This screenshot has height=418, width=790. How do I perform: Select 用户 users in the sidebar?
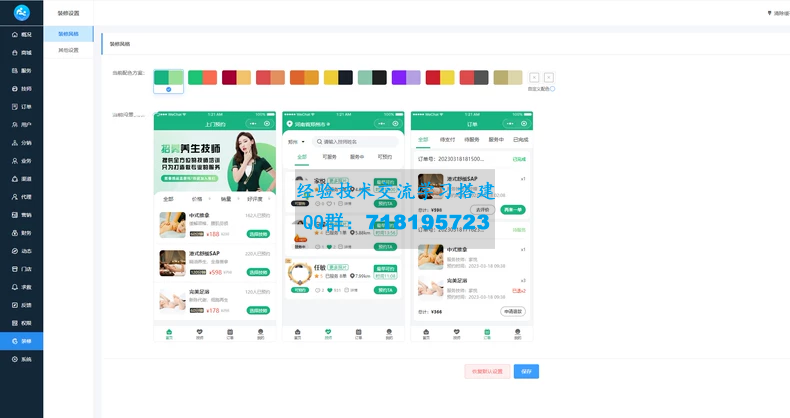21,125
